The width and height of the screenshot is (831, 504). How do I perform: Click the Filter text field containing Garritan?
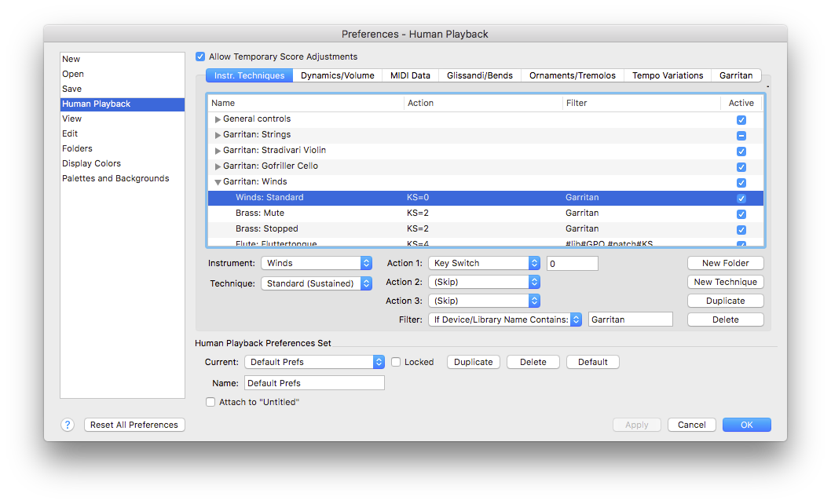630,320
